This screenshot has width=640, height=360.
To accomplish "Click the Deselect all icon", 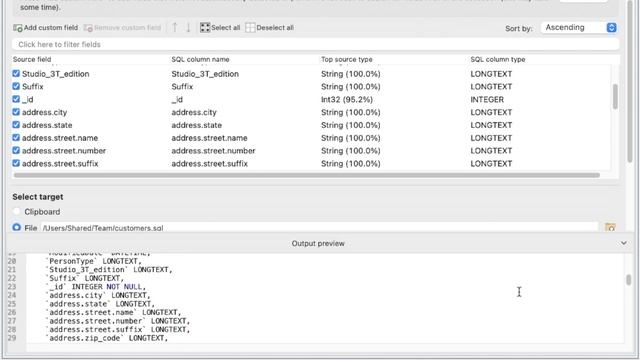I will tap(250, 27).
